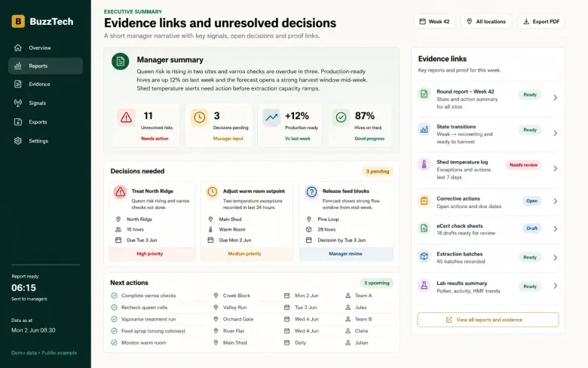
Task: Check off Complete varroa checks
Action: pos(114,296)
